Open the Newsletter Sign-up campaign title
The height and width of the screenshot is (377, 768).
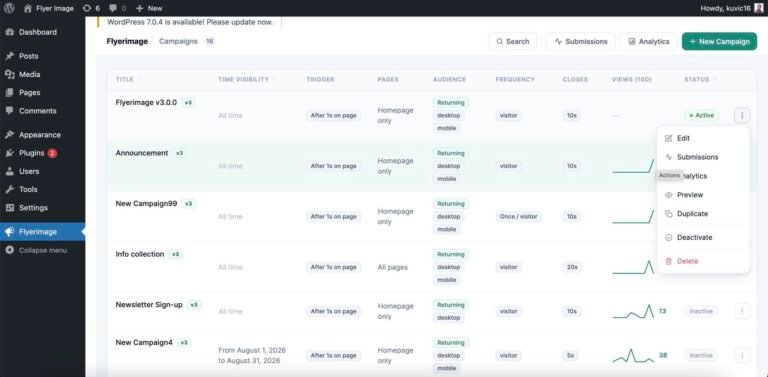pyautogui.click(x=149, y=305)
